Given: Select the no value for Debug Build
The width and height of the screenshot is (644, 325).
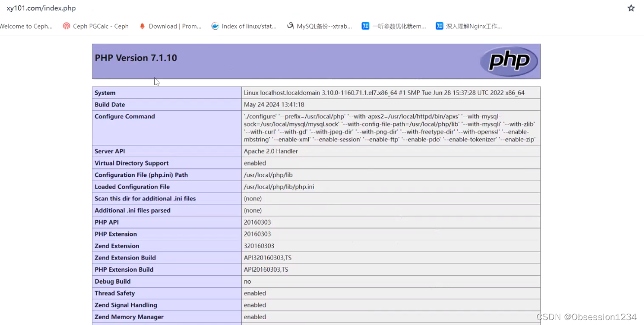Looking at the screenshot, I should [x=247, y=282].
